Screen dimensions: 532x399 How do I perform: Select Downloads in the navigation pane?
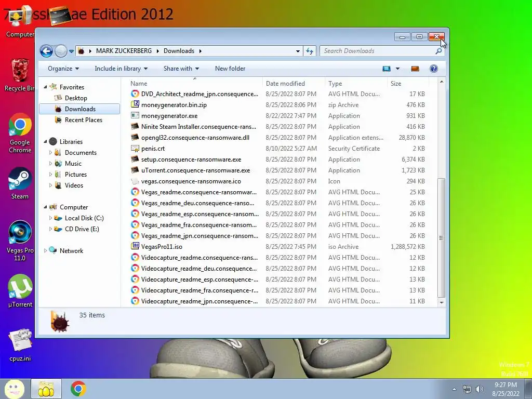79,109
